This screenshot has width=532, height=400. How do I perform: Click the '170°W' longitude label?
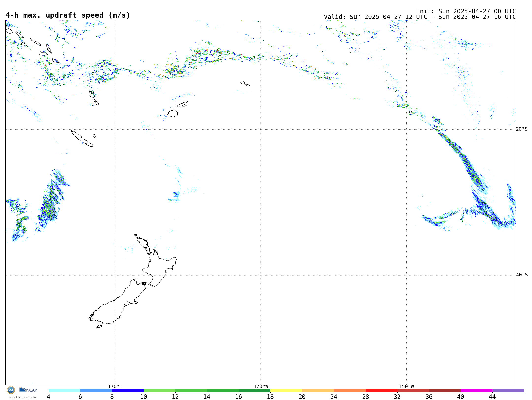click(261, 387)
